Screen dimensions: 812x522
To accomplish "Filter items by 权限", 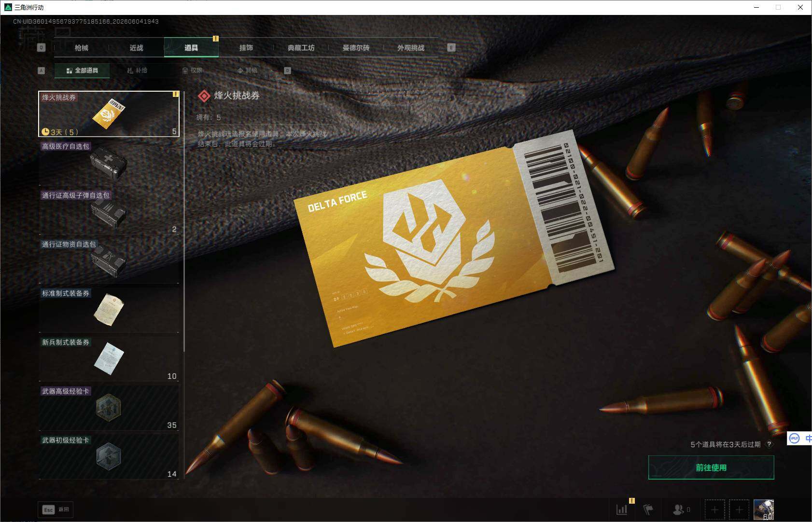I will 192,70.
